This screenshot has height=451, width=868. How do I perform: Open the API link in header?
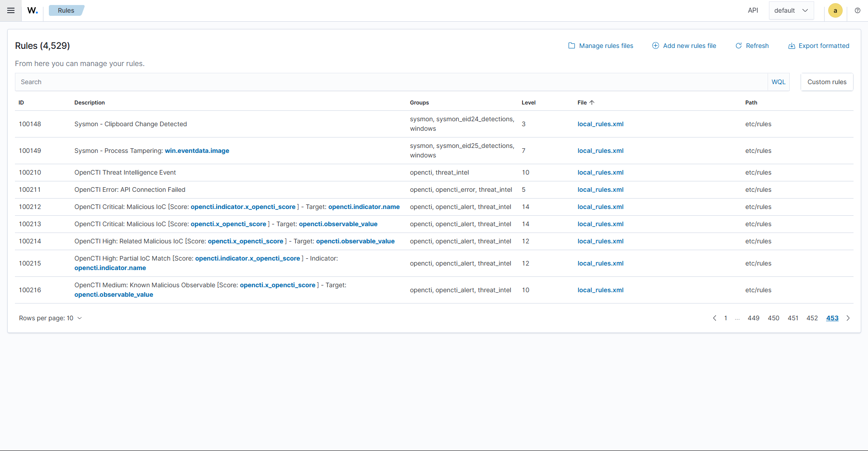point(753,10)
